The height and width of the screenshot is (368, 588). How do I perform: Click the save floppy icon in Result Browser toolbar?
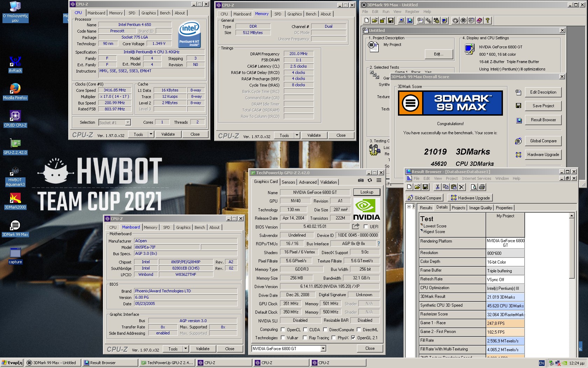coord(425,187)
